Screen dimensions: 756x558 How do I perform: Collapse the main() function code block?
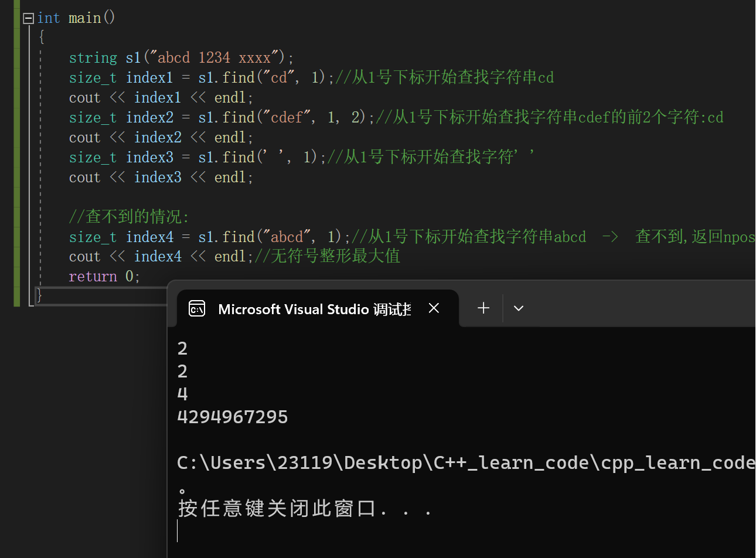pos(28,18)
